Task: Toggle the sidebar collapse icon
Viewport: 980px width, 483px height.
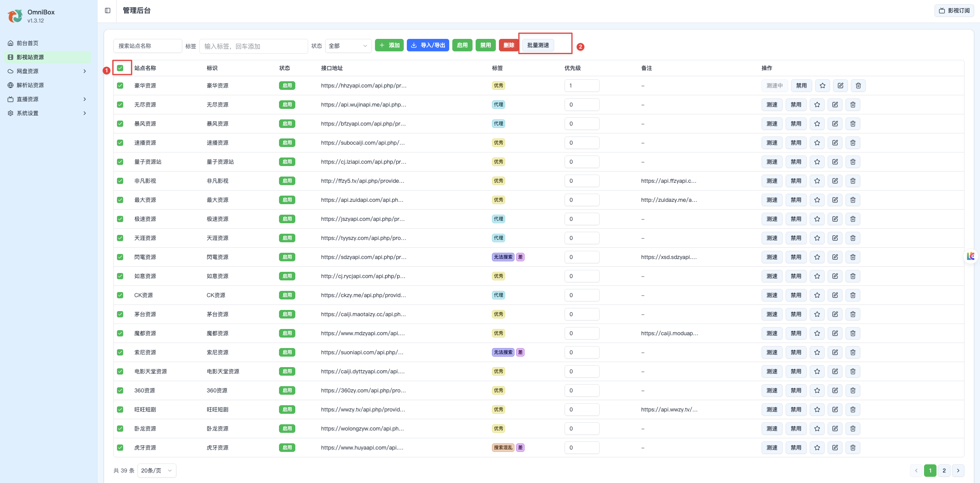Action: click(x=108, y=10)
